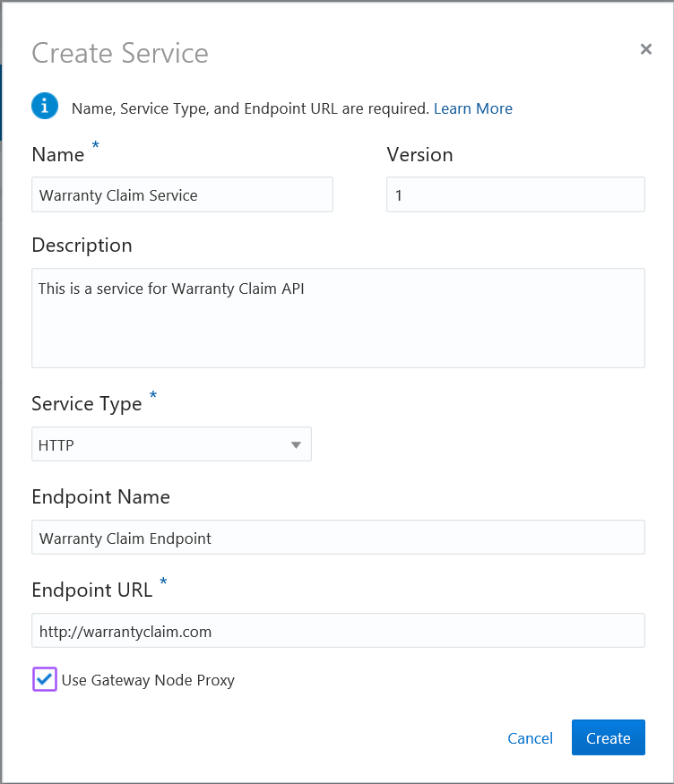674x784 pixels.
Task: Select the Endpoint URL input
Action: pyautogui.click(x=338, y=630)
